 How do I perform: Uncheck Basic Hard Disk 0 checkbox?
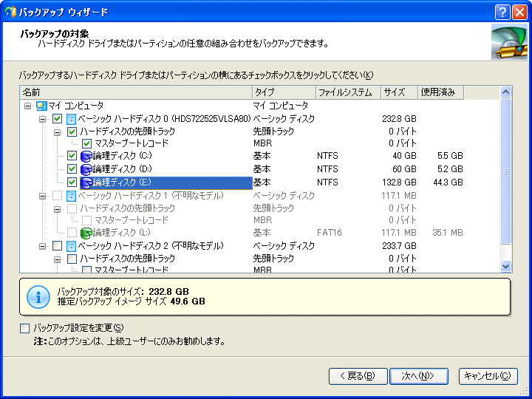click(x=58, y=119)
